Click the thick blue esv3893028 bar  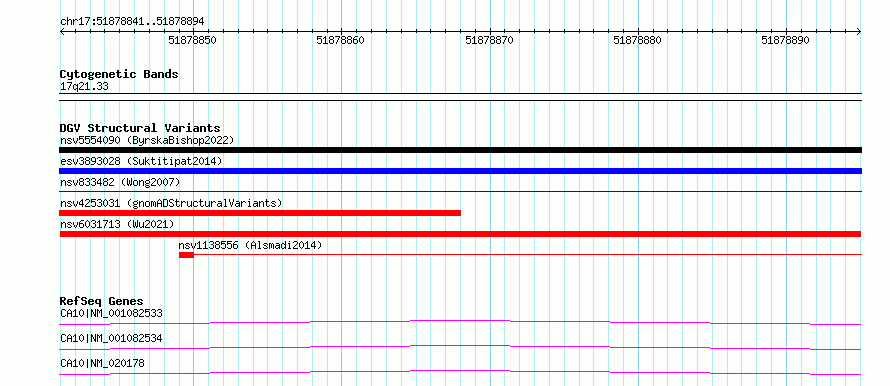point(460,171)
